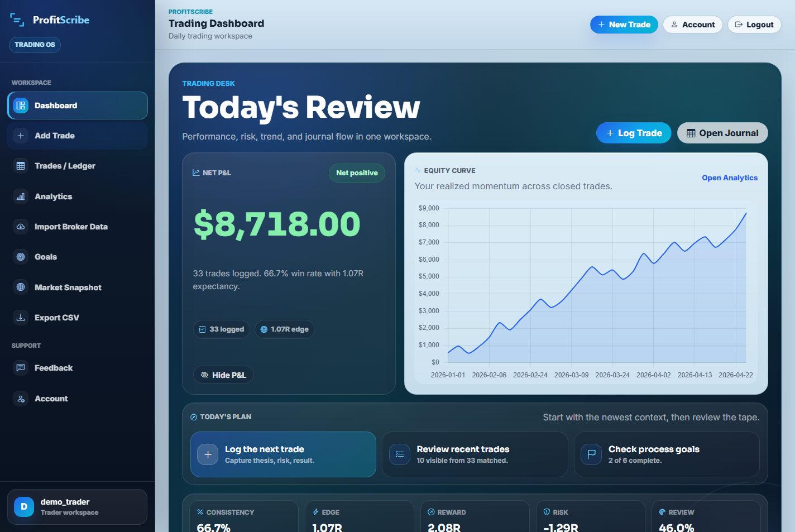The height and width of the screenshot is (532, 795).
Task: Click the lightning bolt icon beside EDGE
Action: 315,512
